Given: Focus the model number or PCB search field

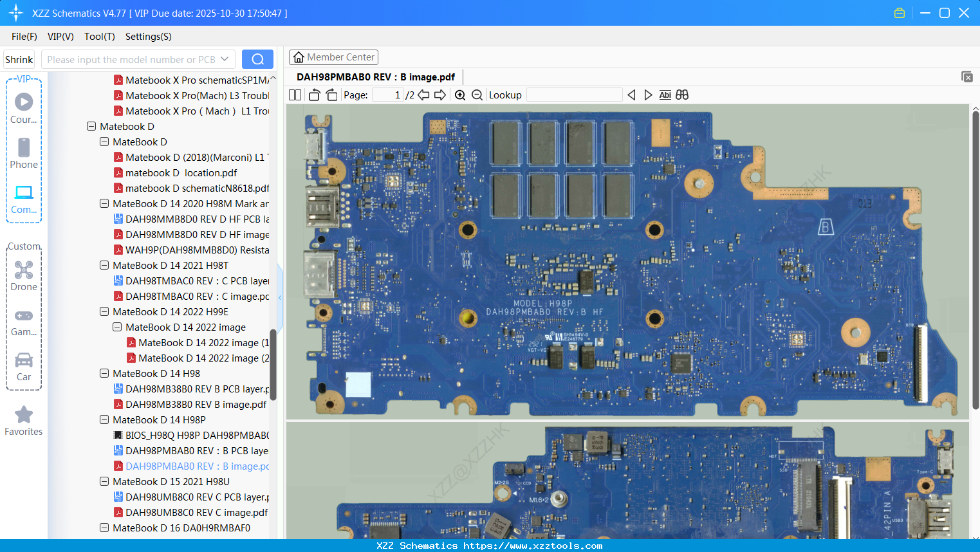Looking at the screenshot, I should click(x=131, y=59).
